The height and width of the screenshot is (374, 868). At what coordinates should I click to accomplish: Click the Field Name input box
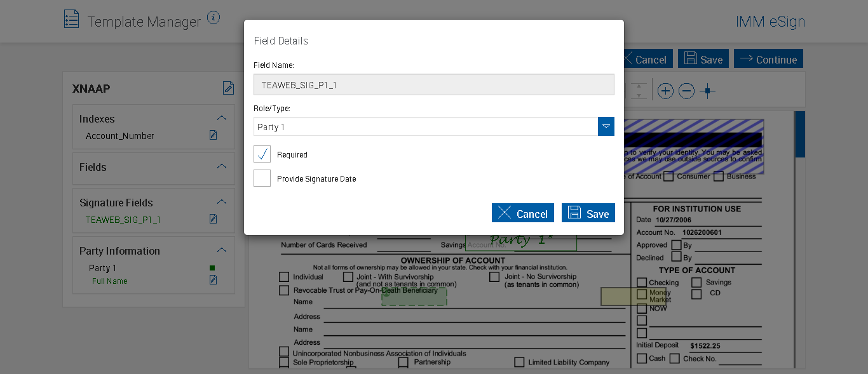tap(433, 84)
